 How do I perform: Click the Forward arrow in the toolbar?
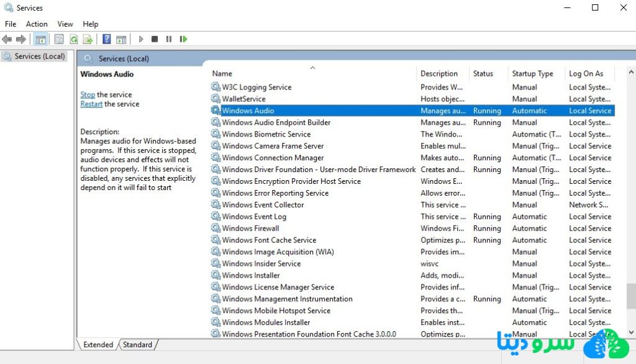(x=20, y=39)
